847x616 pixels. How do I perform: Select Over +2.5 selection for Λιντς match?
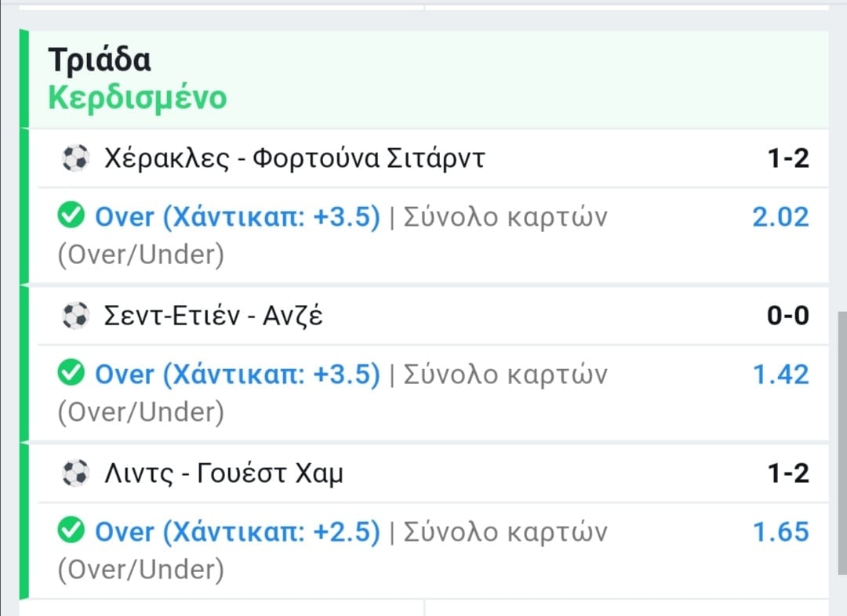click(237, 532)
